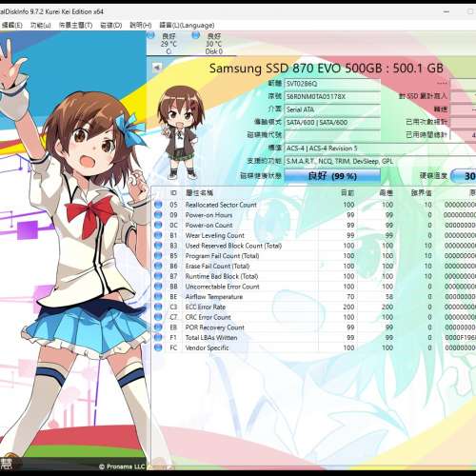Click the previous disk arrow icon

tap(157, 68)
